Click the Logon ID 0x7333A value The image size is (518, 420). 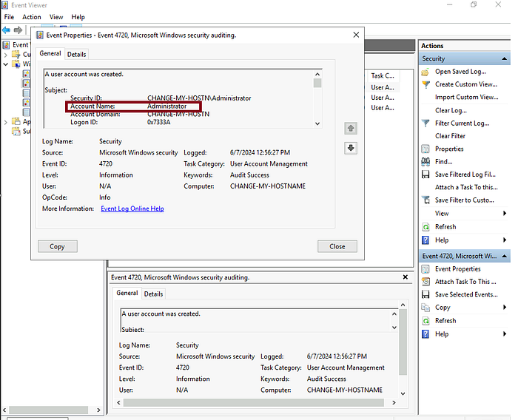click(159, 123)
